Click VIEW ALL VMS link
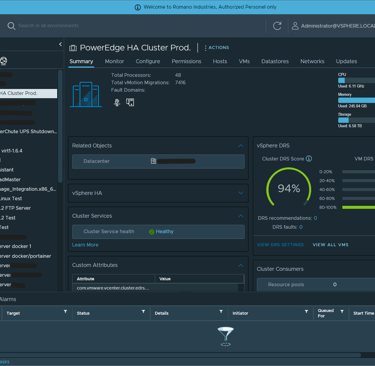Screen dimensions: 375x366 coord(330,245)
